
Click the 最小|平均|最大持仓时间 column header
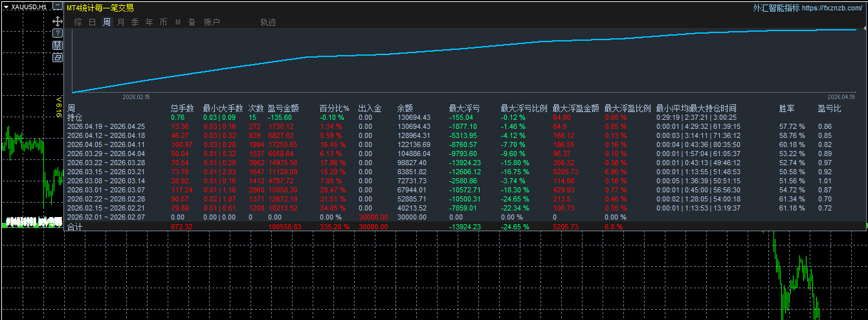(x=696, y=108)
